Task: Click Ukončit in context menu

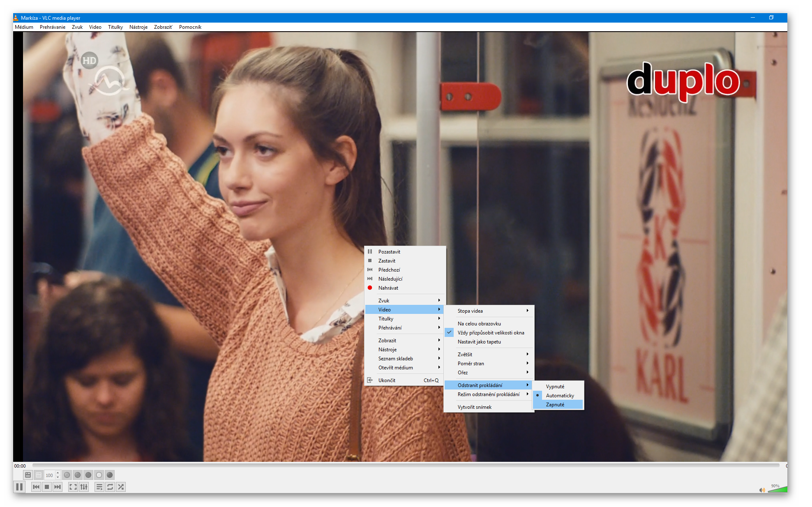Action: pyautogui.click(x=387, y=380)
